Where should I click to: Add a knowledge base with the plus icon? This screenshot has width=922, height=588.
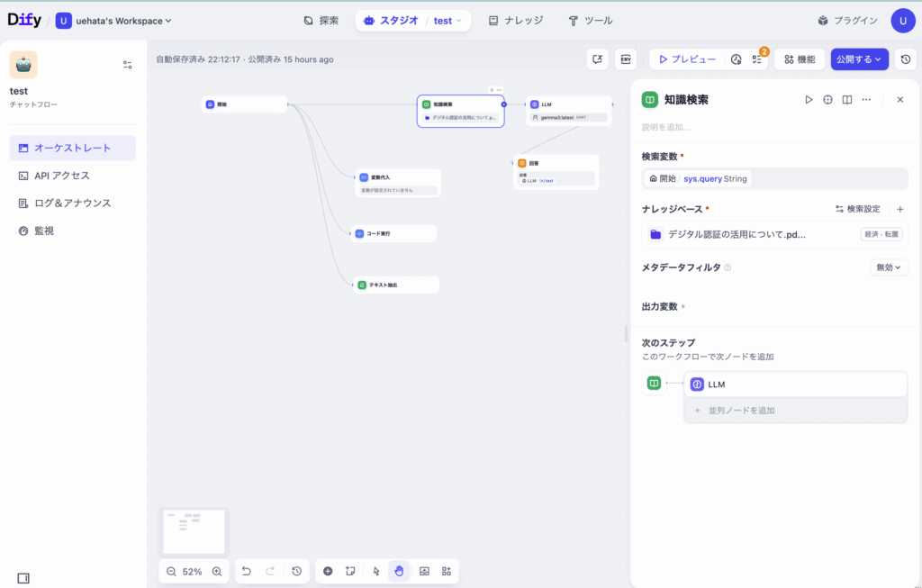click(x=899, y=209)
